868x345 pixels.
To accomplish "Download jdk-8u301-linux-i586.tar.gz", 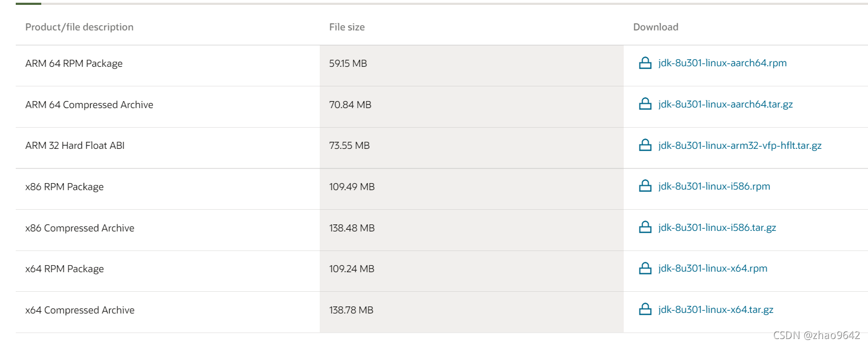I will pos(717,228).
